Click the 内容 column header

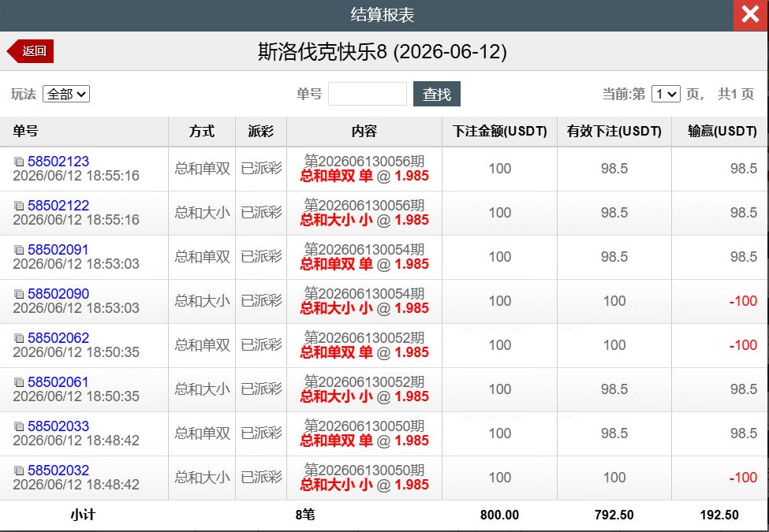click(x=364, y=131)
